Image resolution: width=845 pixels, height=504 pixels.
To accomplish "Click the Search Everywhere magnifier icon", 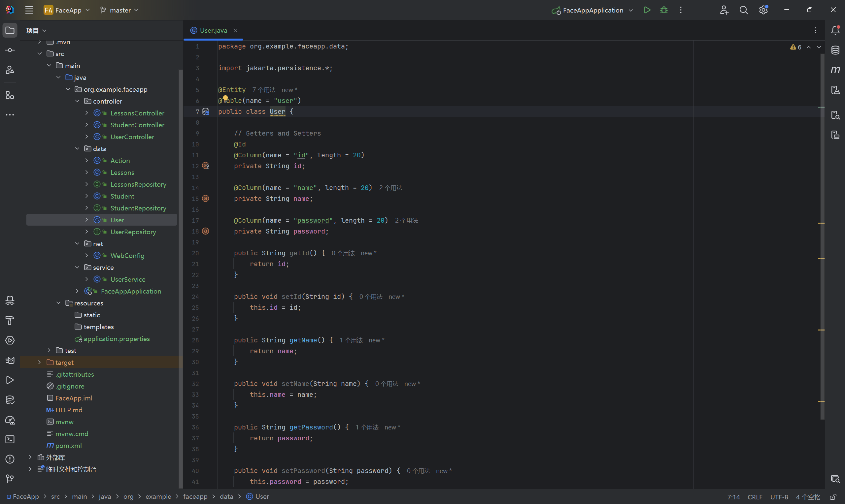I will [x=743, y=10].
